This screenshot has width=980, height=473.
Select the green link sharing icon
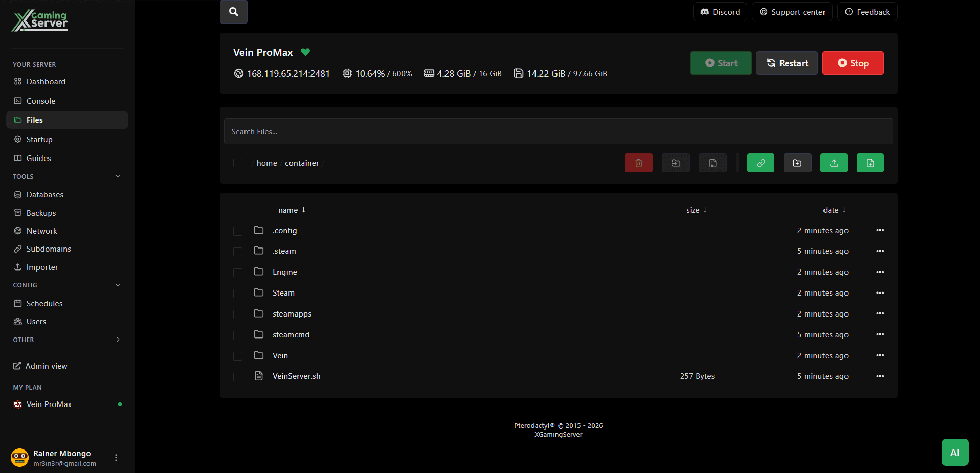point(761,163)
